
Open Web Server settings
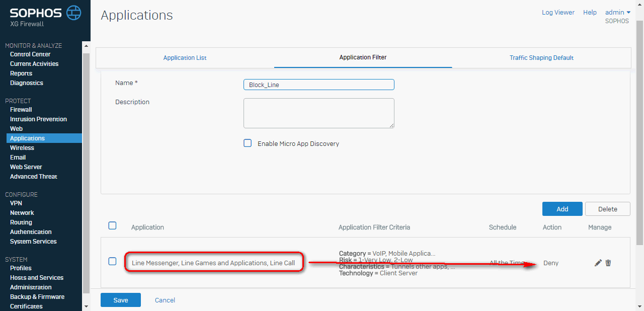26,167
